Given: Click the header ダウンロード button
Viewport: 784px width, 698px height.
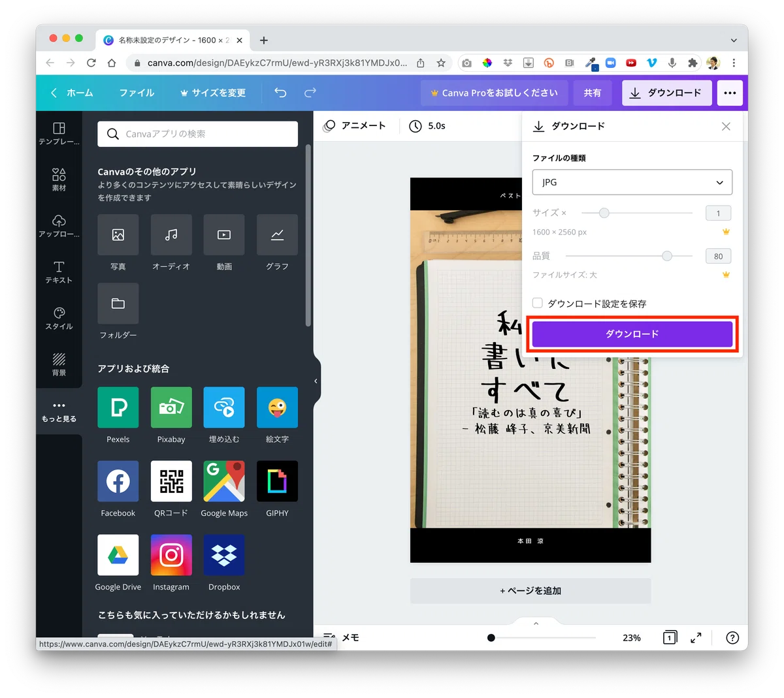Looking at the screenshot, I should point(666,93).
